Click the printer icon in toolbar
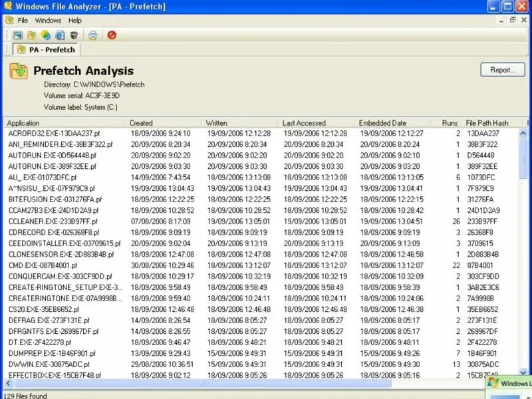 pyautogui.click(x=92, y=35)
